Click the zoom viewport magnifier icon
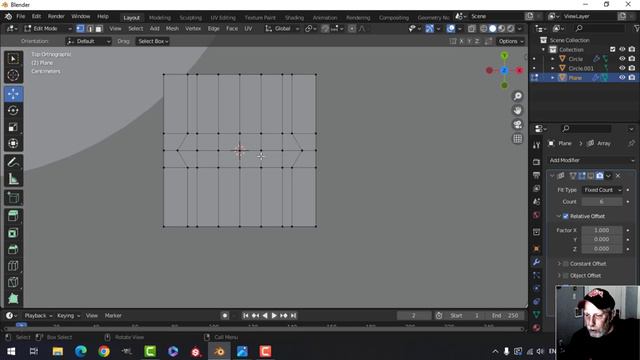640x360 pixels. (x=518, y=96)
